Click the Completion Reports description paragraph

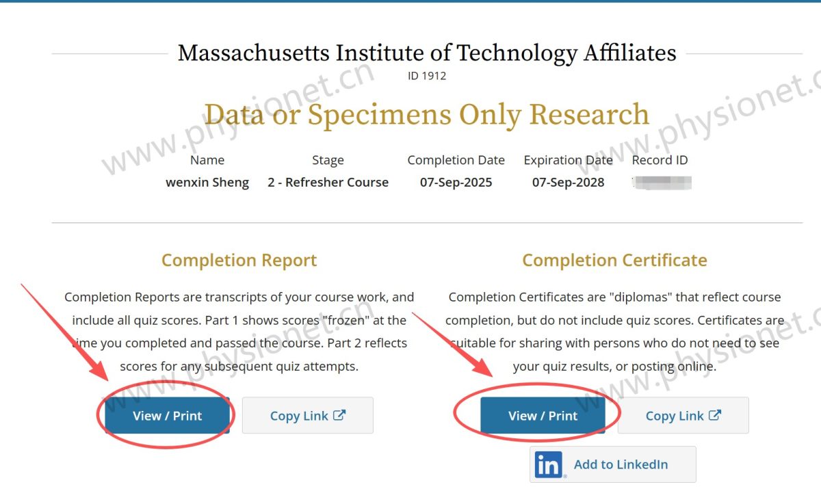tap(239, 332)
